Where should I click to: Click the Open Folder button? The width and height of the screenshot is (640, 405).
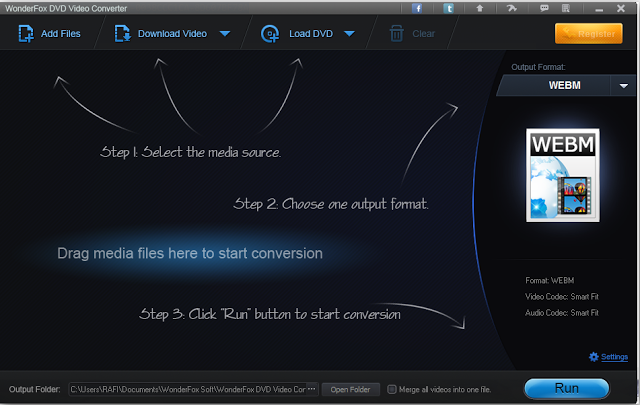[x=351, y=389]
